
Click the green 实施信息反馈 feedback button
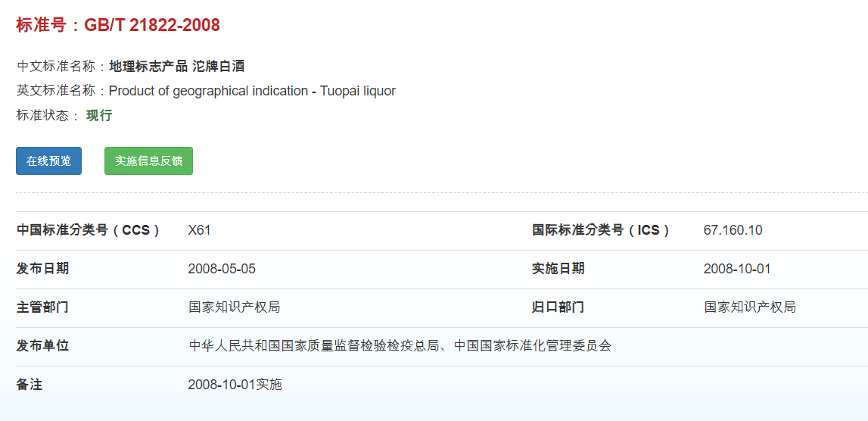(x=148, y=161)
